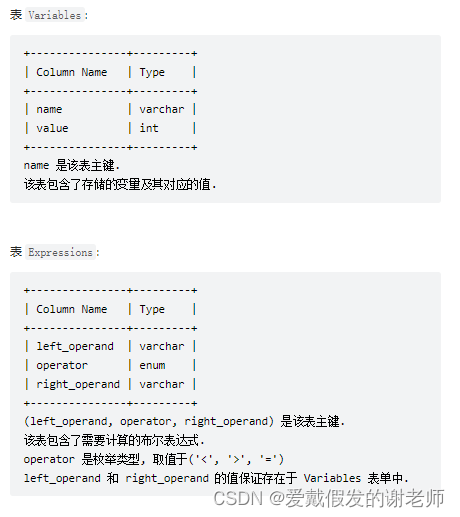Click the varchar type beside name
This screenshot has height=517, width=460.
point(162,109)
